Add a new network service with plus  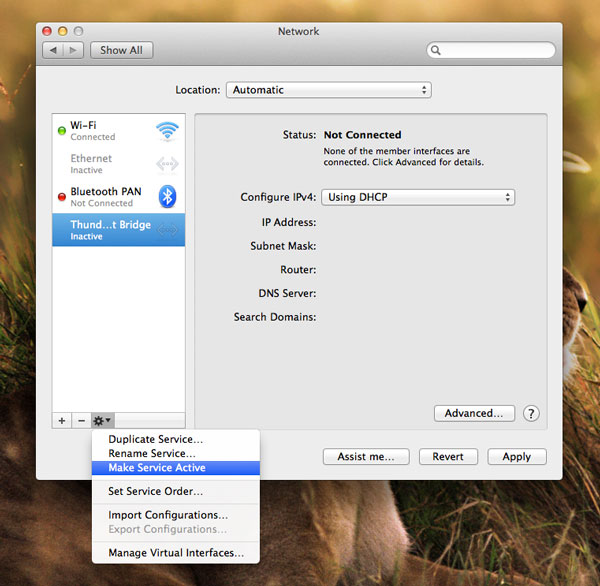(62, 421)
